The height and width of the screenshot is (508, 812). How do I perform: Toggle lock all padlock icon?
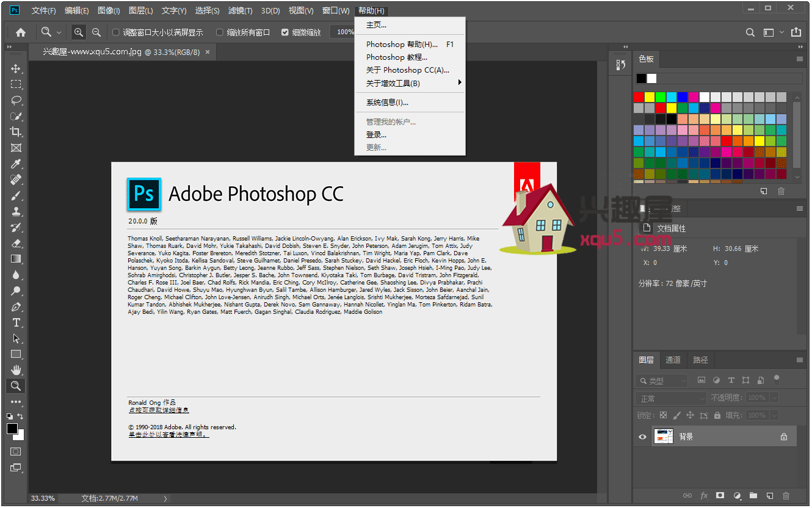coord(717,415)
